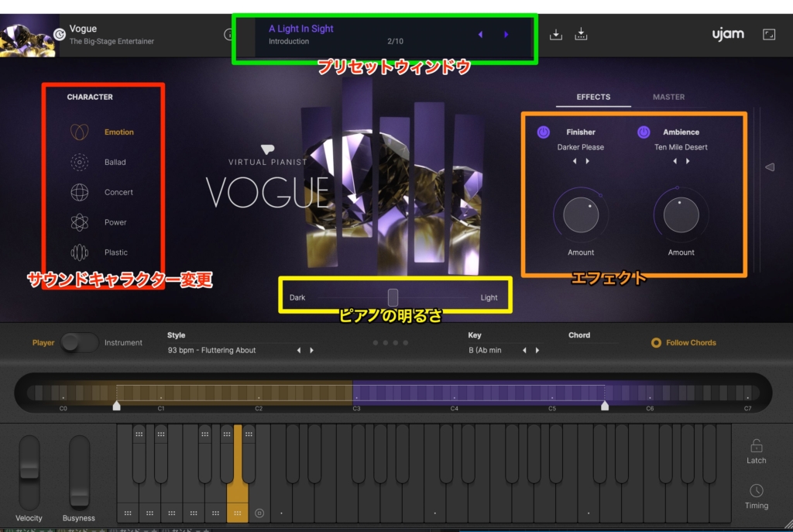Switch to the Concert character

[78, 192]
